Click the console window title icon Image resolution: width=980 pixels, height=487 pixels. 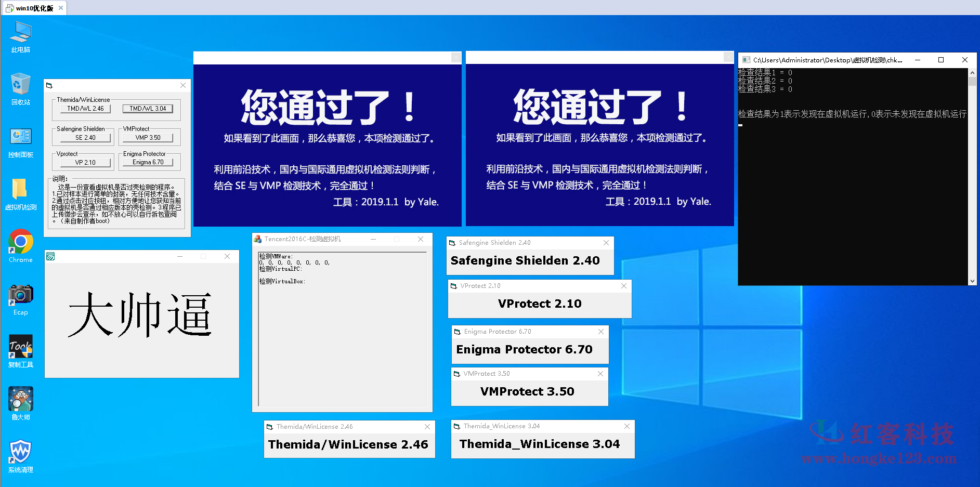click(746, 60)
